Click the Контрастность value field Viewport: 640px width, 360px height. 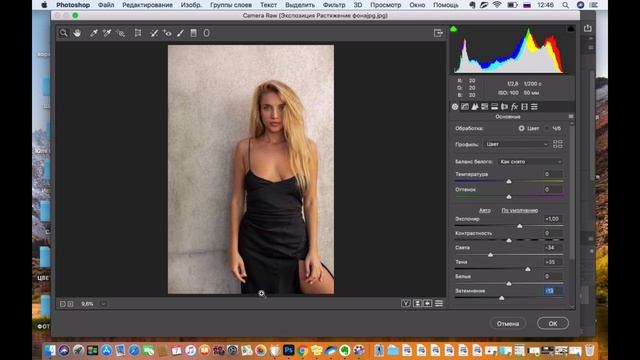553,233
